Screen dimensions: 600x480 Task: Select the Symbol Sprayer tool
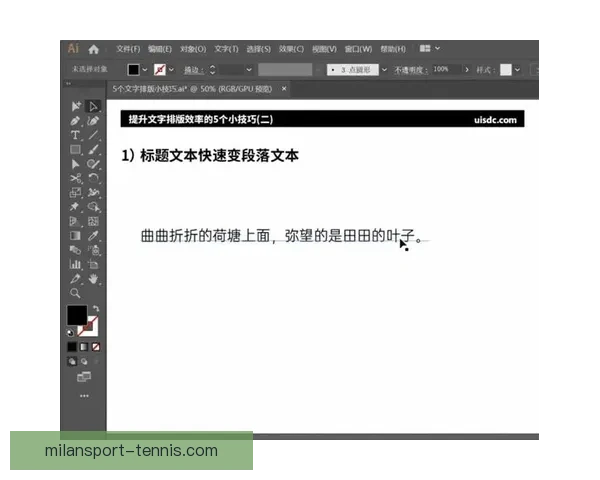93,250
